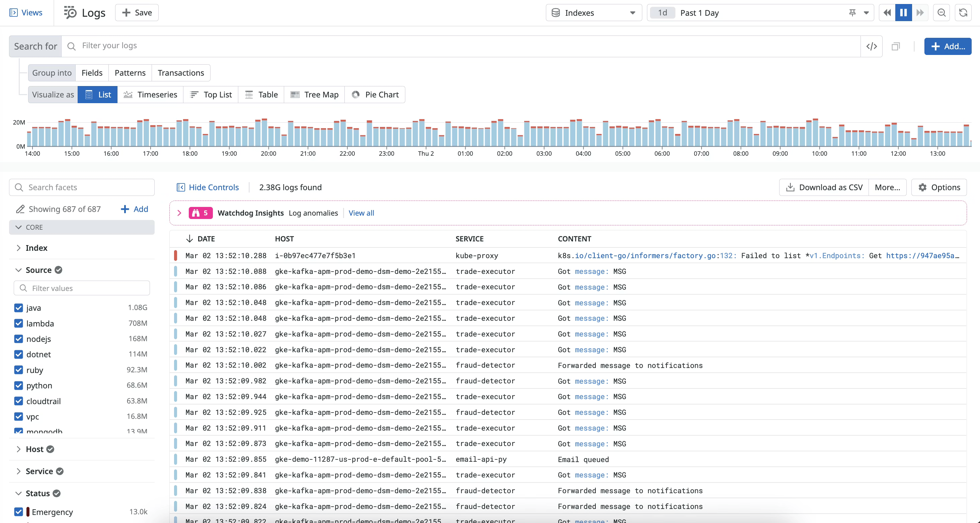The image size is (980, 523).
Task: Switch grouping to Transactions
Action: (181, 73)
